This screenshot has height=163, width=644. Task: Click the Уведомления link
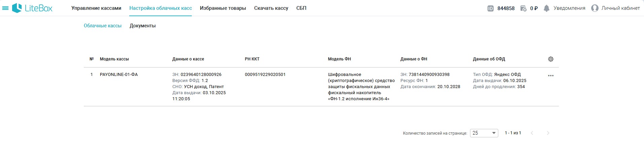coord(569,8)
